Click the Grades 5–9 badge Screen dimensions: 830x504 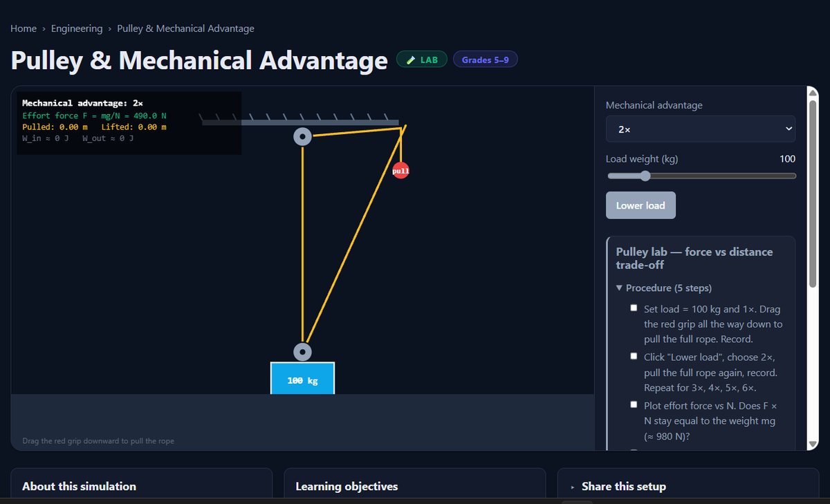pyautogui.click(x=485, y=59)
